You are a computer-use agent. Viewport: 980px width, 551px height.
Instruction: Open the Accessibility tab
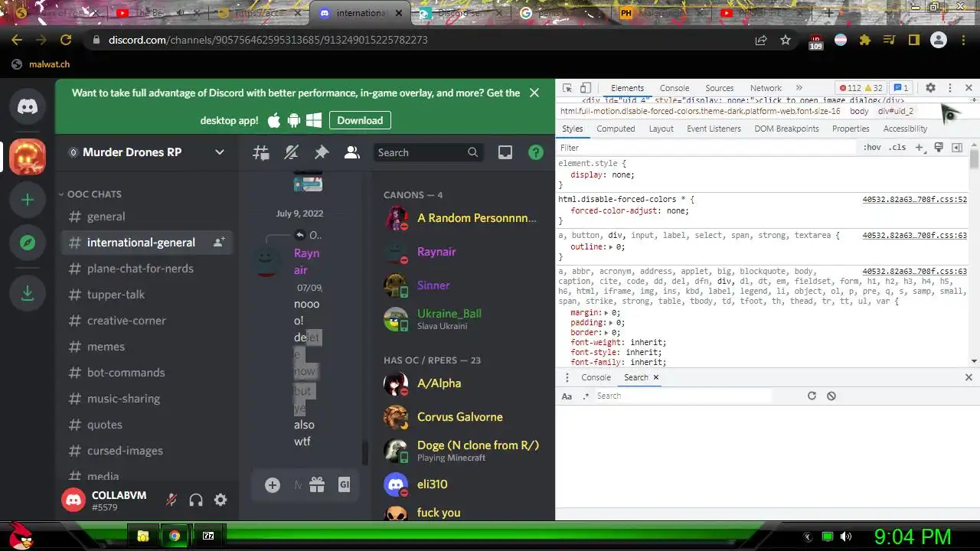coord(905,129)
